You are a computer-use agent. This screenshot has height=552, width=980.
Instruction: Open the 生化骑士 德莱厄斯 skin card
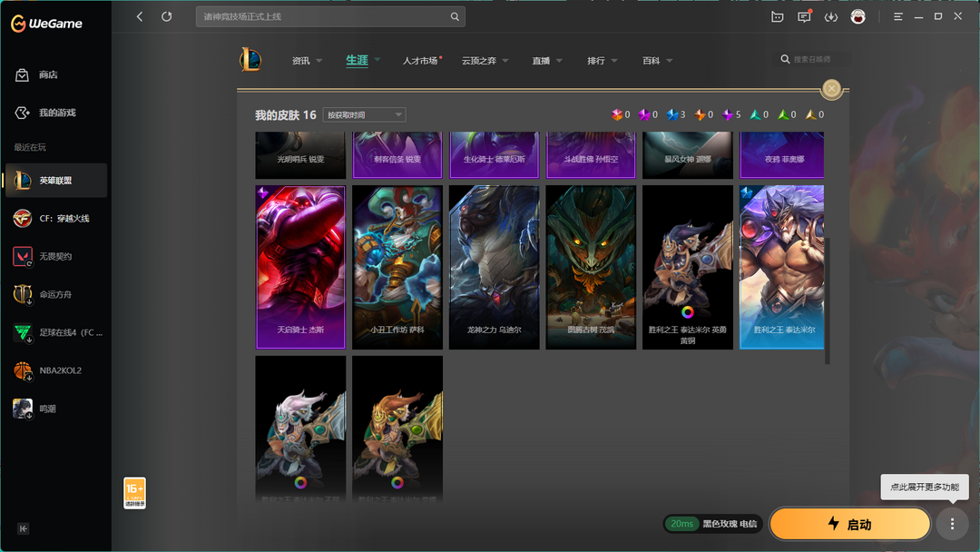point(495,155)
